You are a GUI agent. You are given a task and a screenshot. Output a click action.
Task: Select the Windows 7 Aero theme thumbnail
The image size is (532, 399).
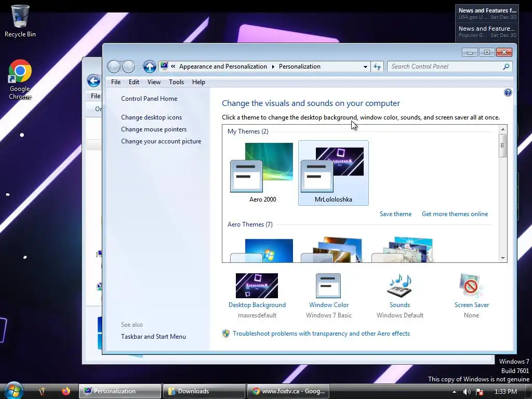point(262,250)
